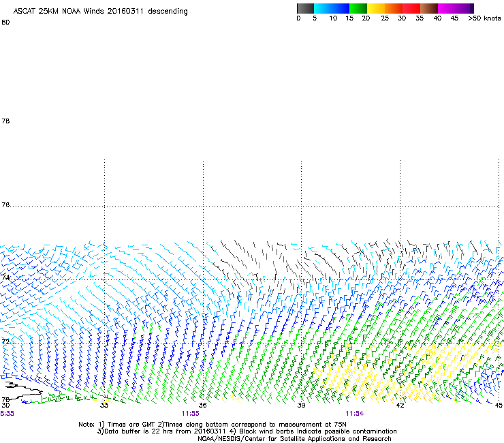Click the latitude label 74
The width and height of the screenshot is (504, 443).
coord(5,277)
